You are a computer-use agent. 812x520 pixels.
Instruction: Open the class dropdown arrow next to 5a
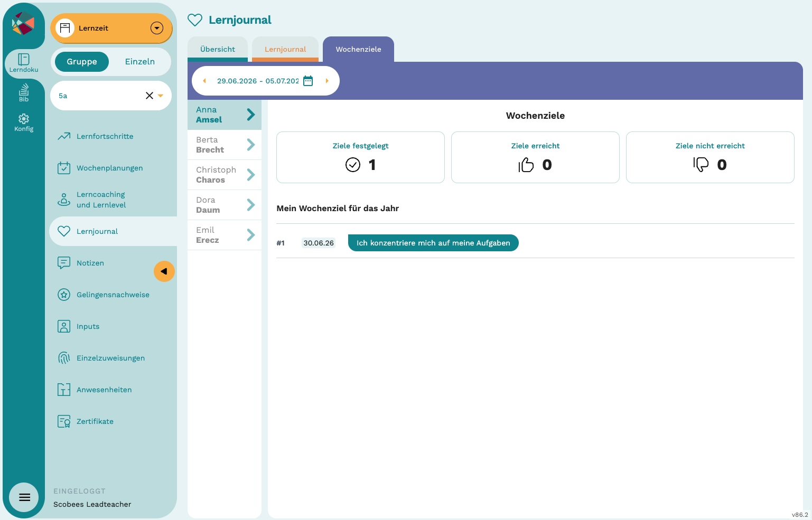pyautogui.click(x=161, y=96)
